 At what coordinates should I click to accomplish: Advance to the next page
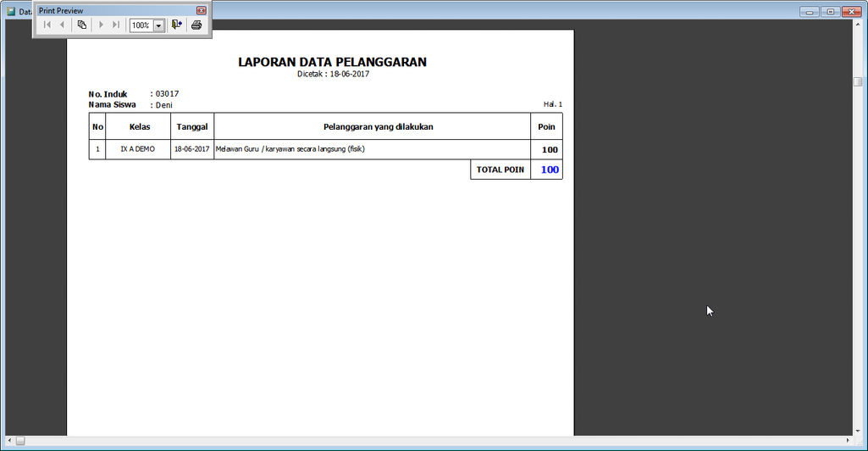(102, 25)
